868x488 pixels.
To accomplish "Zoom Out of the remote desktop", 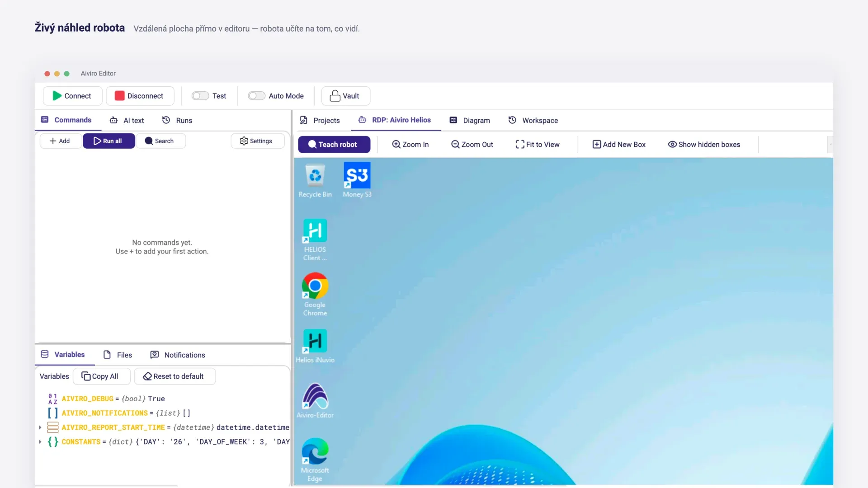I will coord(472,145).
